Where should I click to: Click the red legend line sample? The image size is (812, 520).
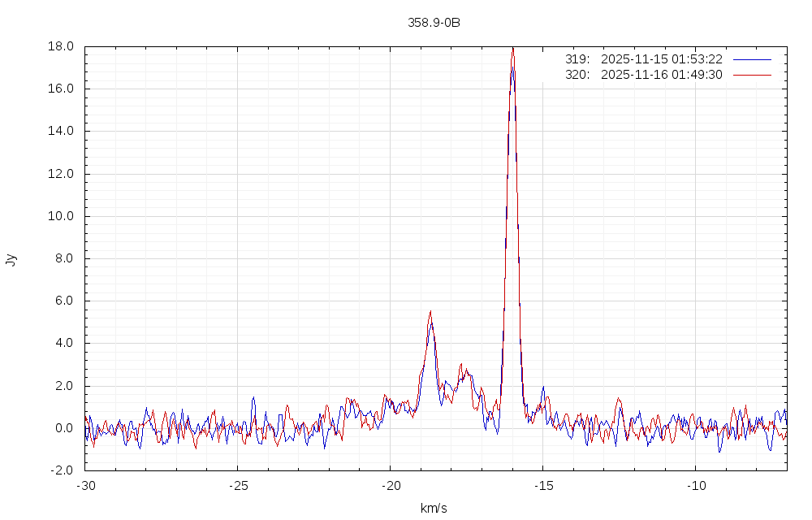point(751,75)
